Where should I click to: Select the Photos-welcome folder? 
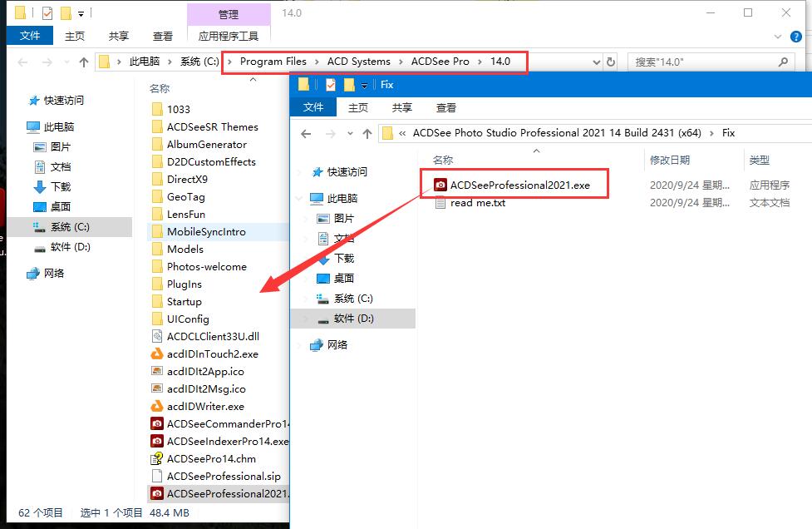199,267
